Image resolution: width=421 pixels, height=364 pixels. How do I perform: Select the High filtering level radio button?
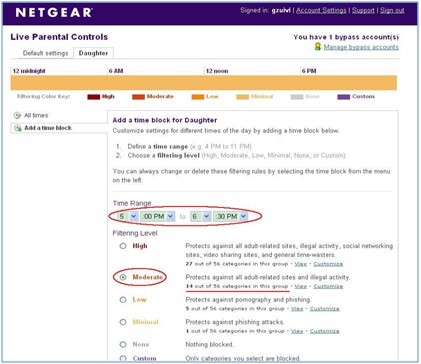pyautogui.click(x=123, y=246)
